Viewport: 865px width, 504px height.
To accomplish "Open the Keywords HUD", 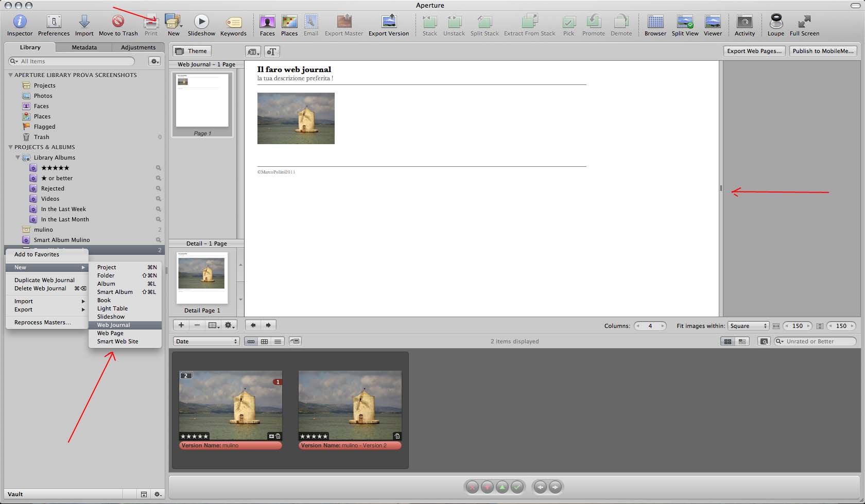I will [233, 25].
